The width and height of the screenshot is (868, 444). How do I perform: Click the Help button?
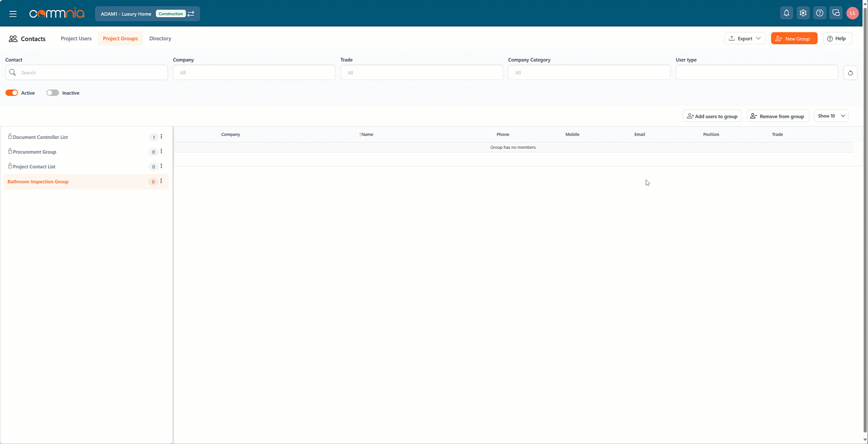pyautogui.click(x=837, y=38)
